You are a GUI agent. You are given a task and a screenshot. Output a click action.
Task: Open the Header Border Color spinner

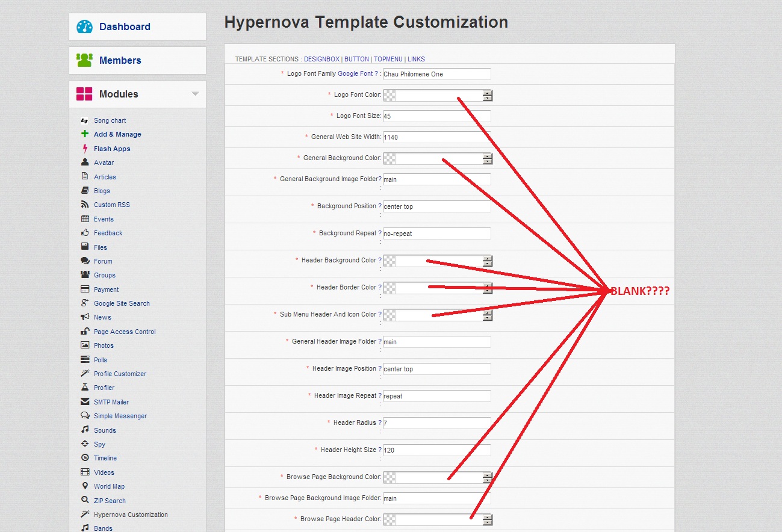(x=488, y=288)
